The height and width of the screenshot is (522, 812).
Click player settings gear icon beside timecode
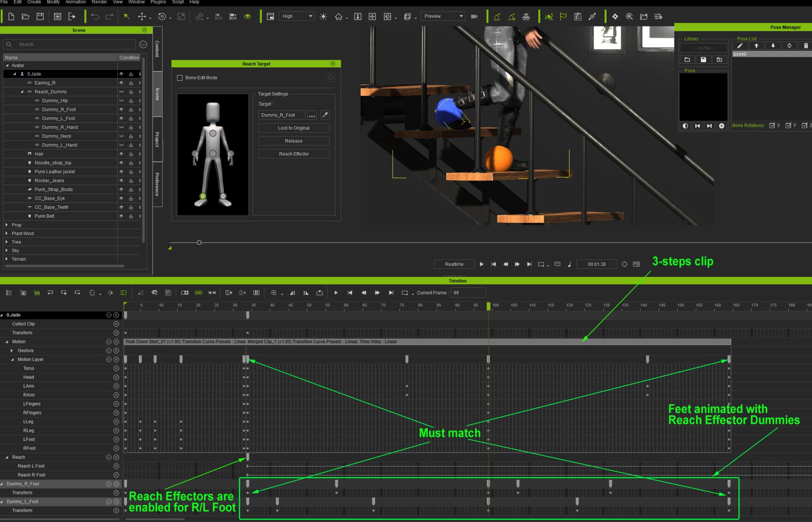(624, 264)
